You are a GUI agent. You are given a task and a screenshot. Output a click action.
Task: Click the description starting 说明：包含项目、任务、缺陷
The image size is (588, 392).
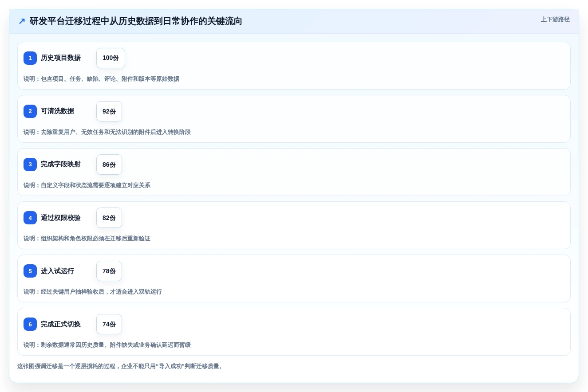[101, 79]
